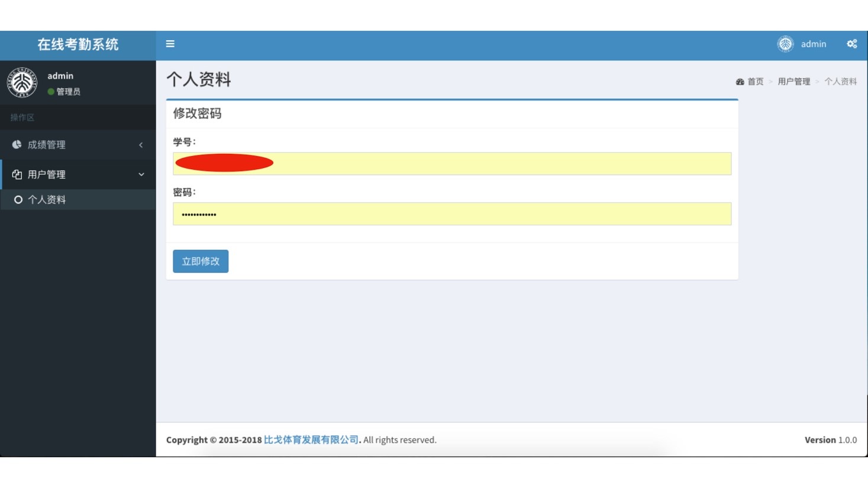This screenshot has width=868, height=488.
Task: Click the circle icon beside 个人资料
Action: pos(18,200)
